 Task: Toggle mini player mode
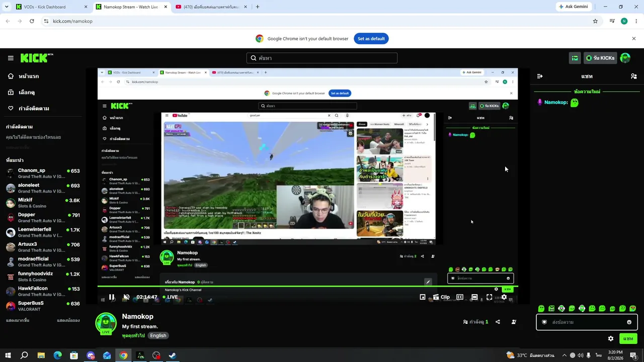pyautogui.click(x=423, y=297)
